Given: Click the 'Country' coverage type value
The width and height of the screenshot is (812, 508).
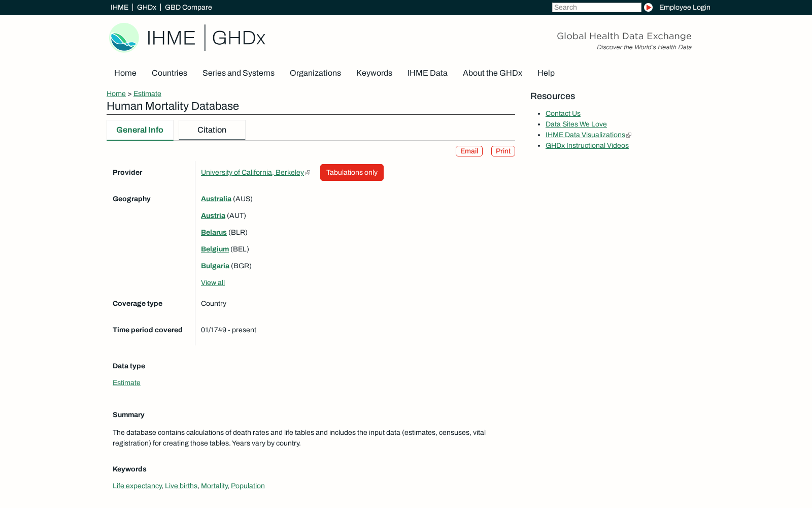Looking at the screenshot, I should [214, 304].
